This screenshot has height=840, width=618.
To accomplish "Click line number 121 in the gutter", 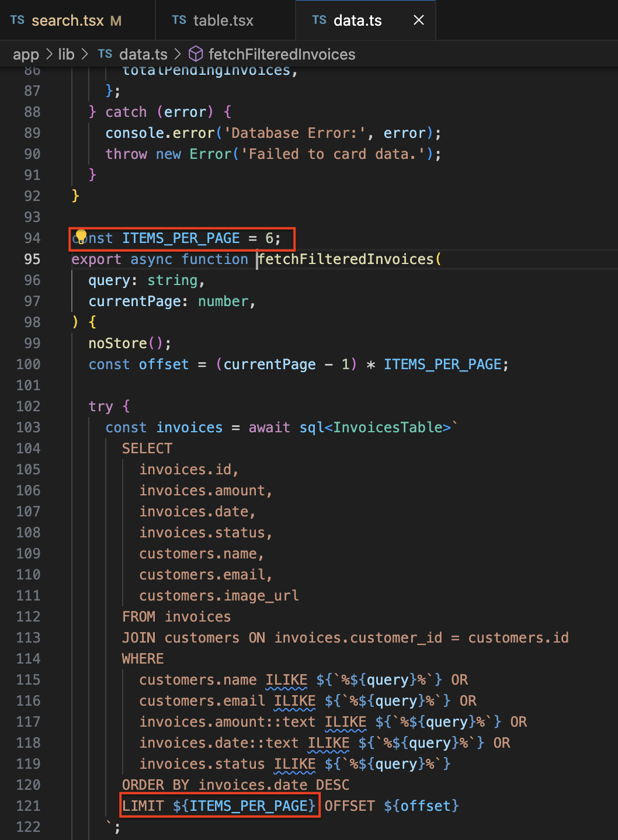I will (28, 806).
